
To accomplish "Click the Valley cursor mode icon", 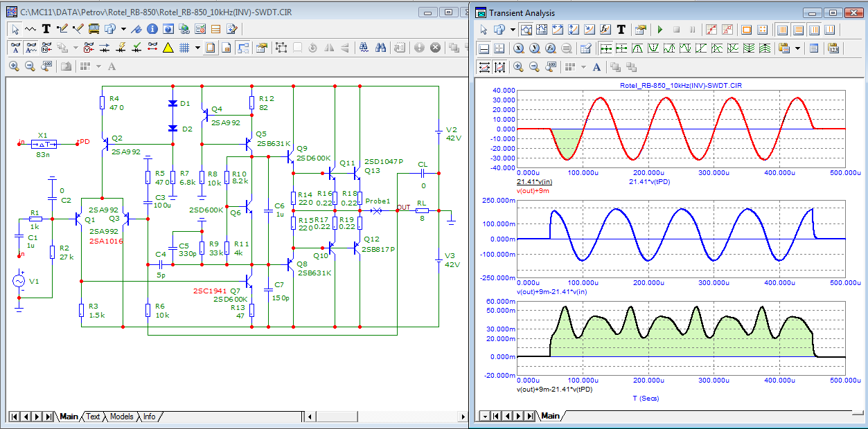I will 653,48.
